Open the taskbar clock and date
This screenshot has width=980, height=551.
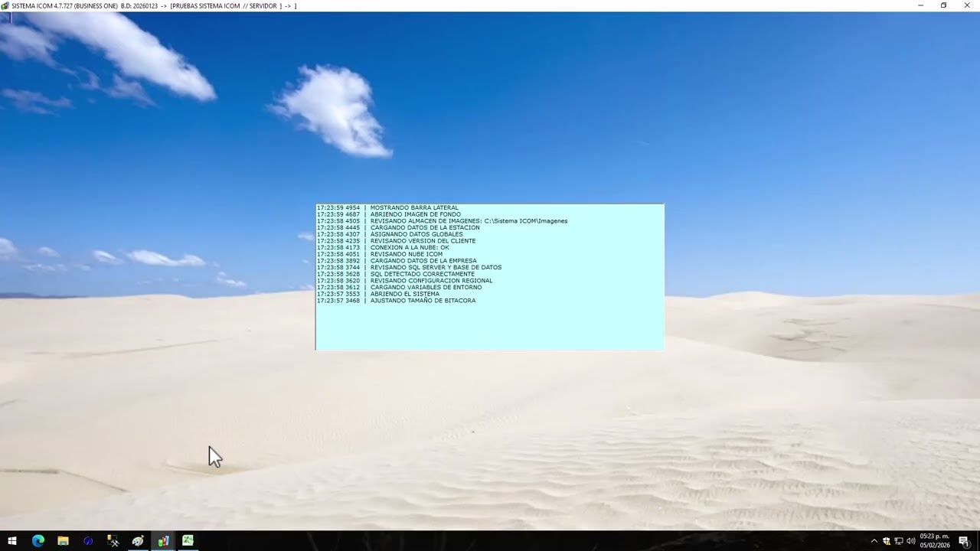[x=935, y=541]
